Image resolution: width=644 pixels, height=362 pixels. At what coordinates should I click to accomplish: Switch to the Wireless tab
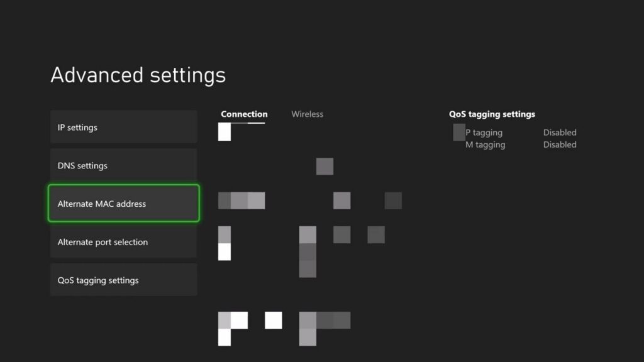pos(307,114)
